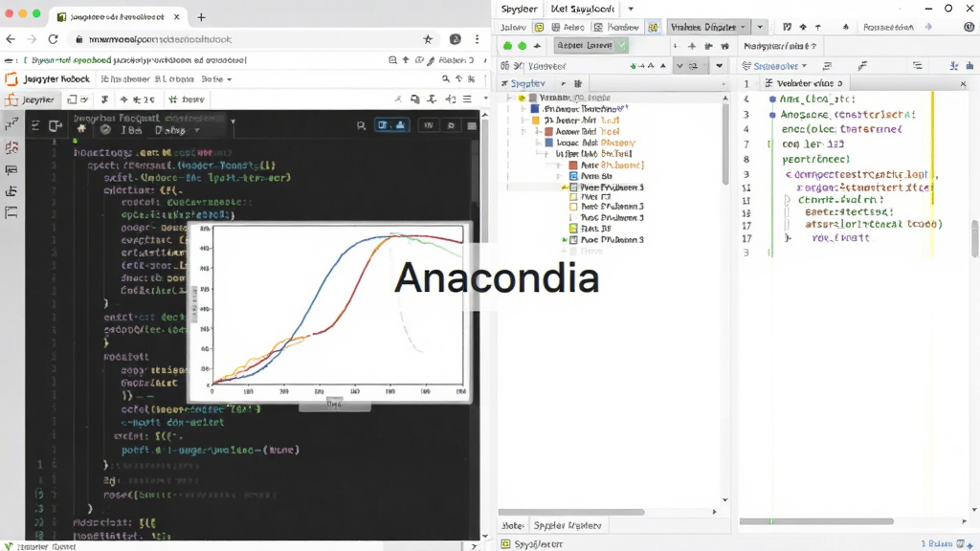Open the hamburger menu in the Jupyter toolbar
980x551 pixels.
coord(467,99)
